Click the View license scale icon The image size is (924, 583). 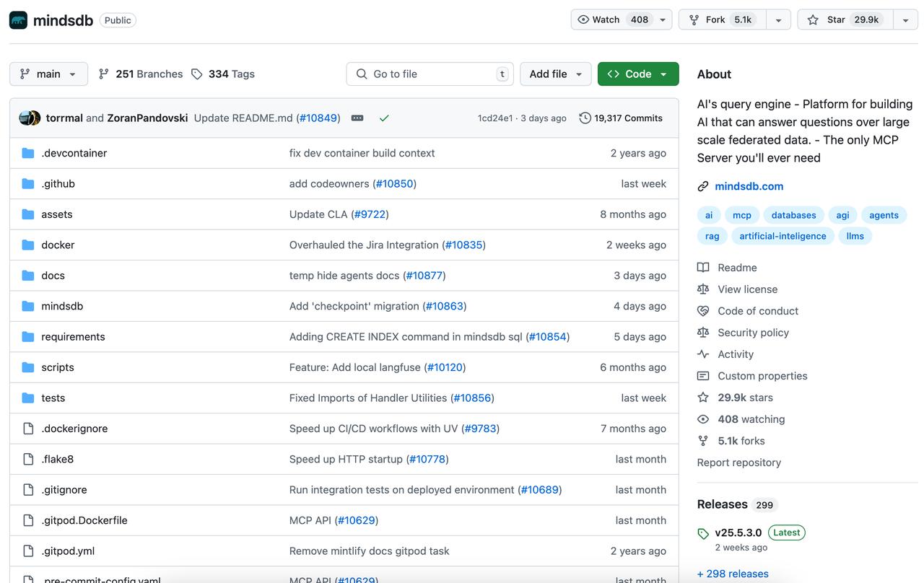pyautogui.click(x=703, y=289)
